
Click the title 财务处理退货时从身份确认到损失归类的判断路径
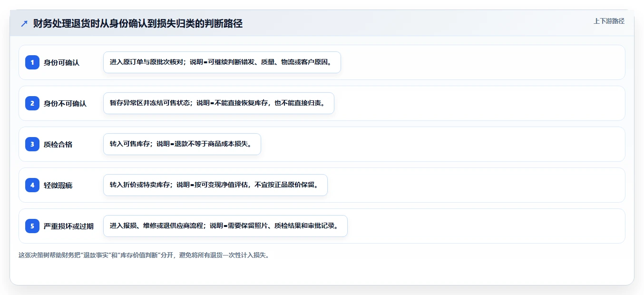[138, 23]
